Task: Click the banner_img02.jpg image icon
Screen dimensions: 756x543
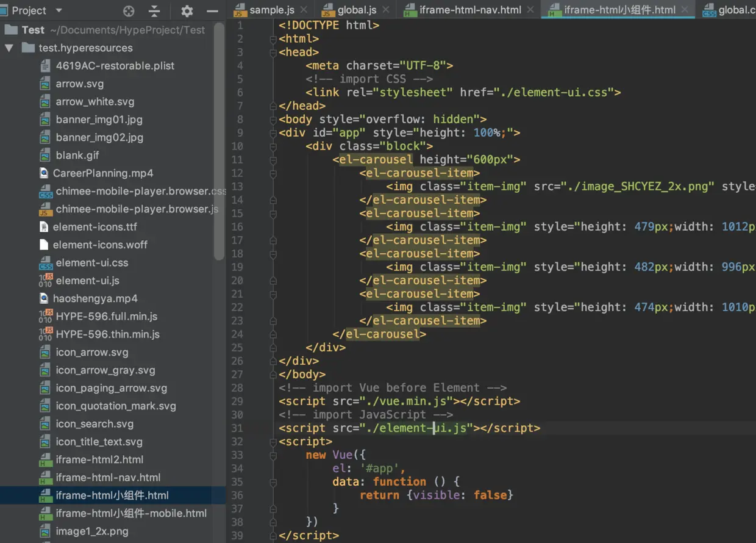Action: point(45,137)
